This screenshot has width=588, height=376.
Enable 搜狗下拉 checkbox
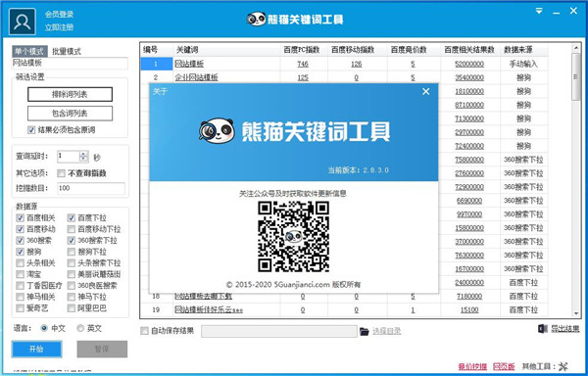72,252
